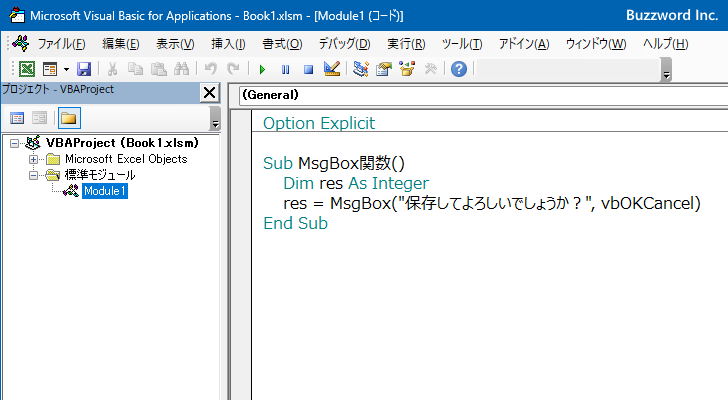The width and height of the screenshot is (728, 400).
Task: Click the View Code icon in project pane
Action: 17,118
